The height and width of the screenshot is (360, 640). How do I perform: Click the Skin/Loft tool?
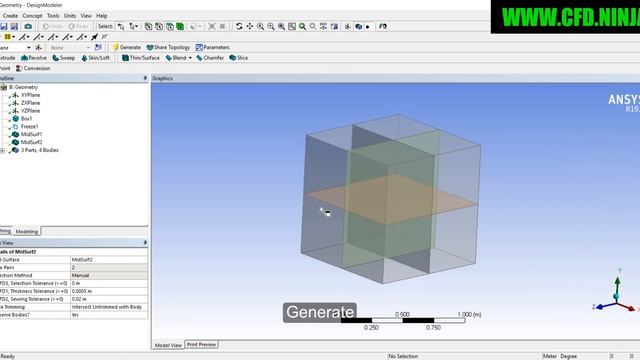click(x=96, y=58)
